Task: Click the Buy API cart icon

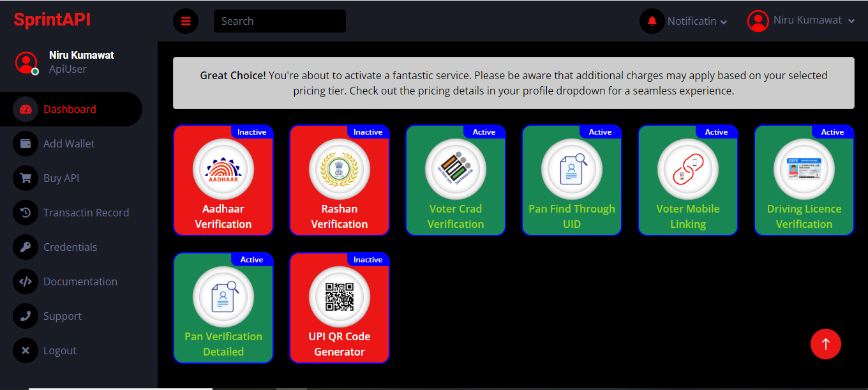Action: (x=26, y=177)
